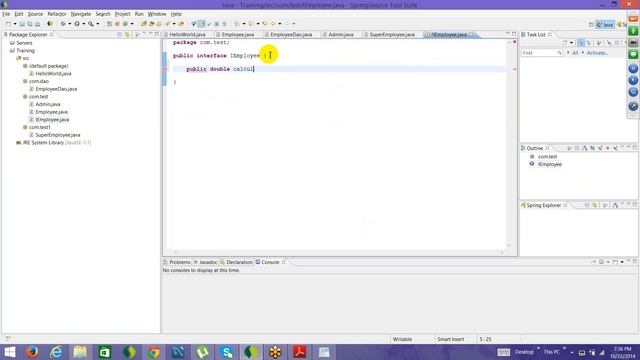Image resolution: width=640 pixels, height=360 pixels.
Task: Click the Java perspective button
Action: pyautogui.click(x=605, y=24)
